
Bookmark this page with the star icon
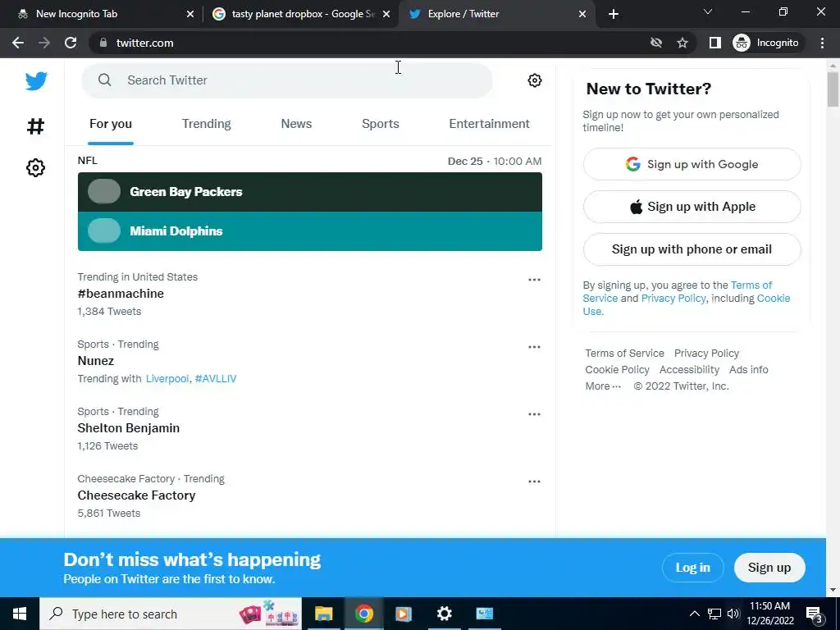pos(682,43)
